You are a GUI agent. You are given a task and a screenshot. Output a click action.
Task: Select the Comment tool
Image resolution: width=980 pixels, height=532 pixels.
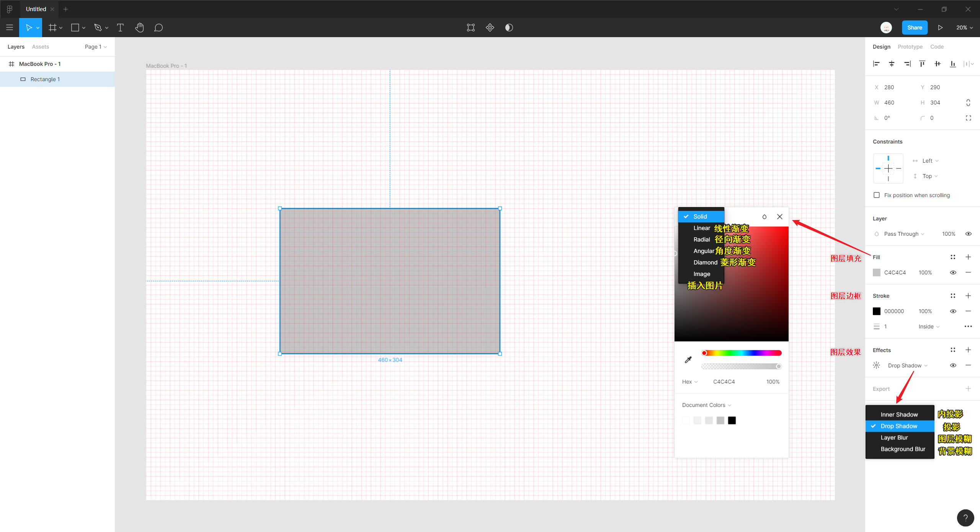click(158, 28)
